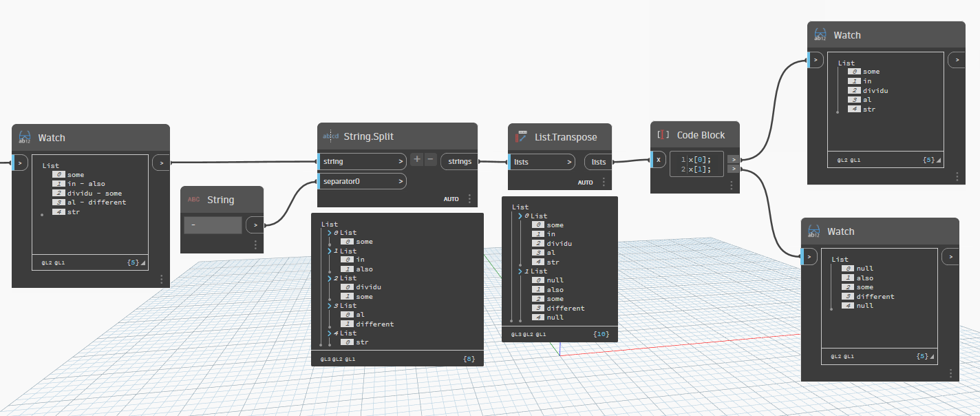Click the second Code Block output port x[1]
This screenshot has height=416, width=980.
[x=734, y=168]
